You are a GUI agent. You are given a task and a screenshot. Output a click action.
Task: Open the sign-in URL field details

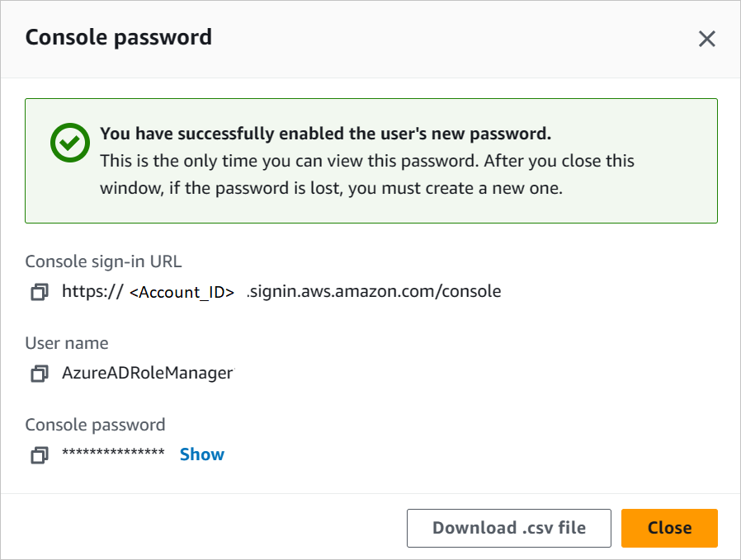[281, 291]
